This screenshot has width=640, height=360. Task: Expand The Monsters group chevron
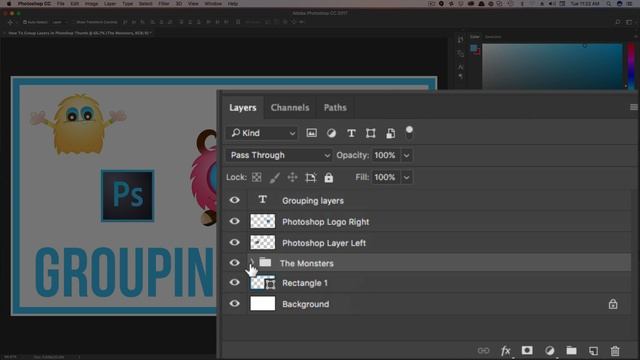[x=252, y=262]
